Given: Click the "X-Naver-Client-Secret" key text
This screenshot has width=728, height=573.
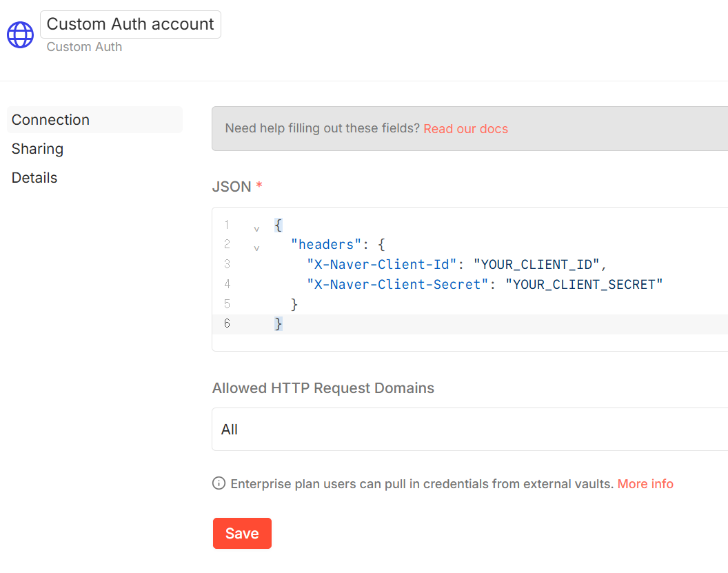Looking at the screenshot, I should 398,284.
